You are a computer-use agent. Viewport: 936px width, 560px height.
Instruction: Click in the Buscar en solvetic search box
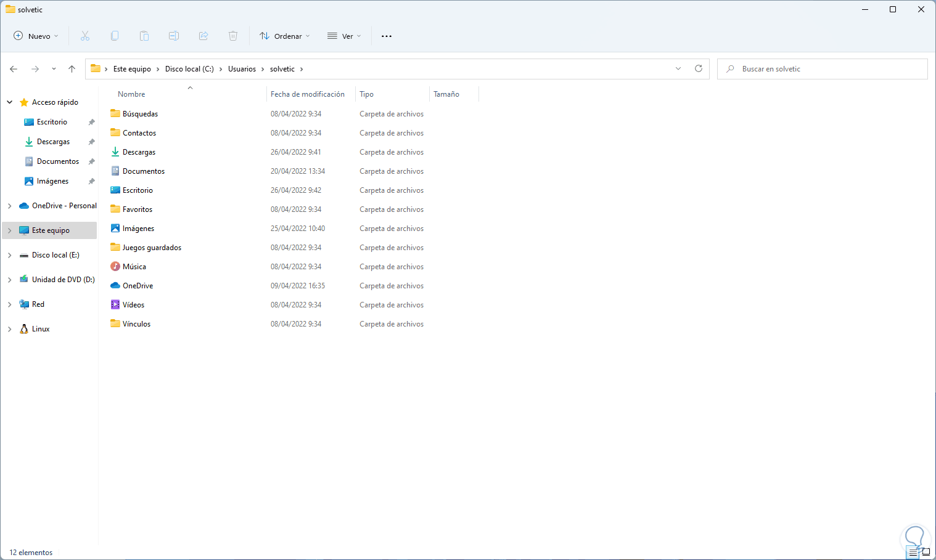pos(823,69)
